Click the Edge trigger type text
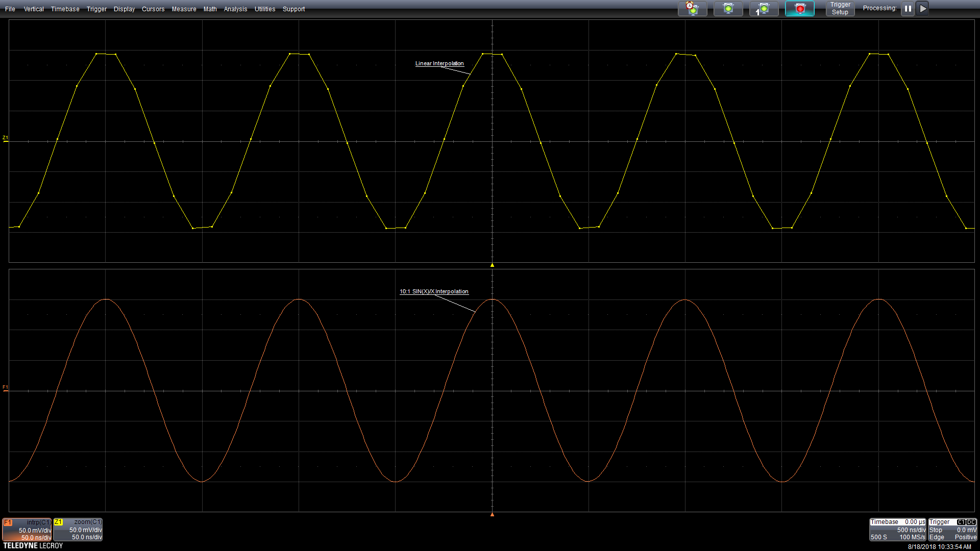 point(937,537)
